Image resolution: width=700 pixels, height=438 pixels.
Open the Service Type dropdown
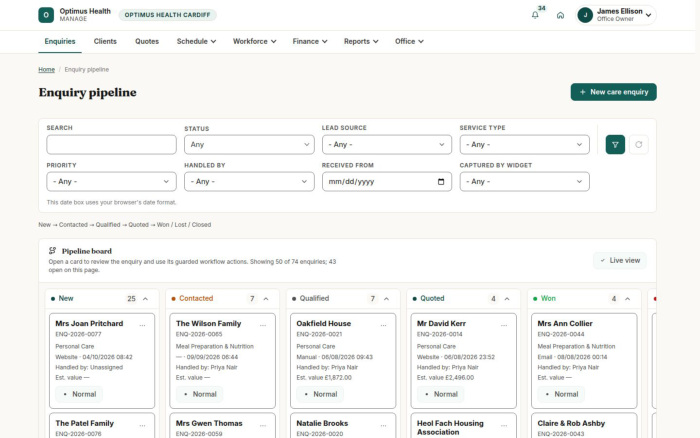[x=525, y=145]
